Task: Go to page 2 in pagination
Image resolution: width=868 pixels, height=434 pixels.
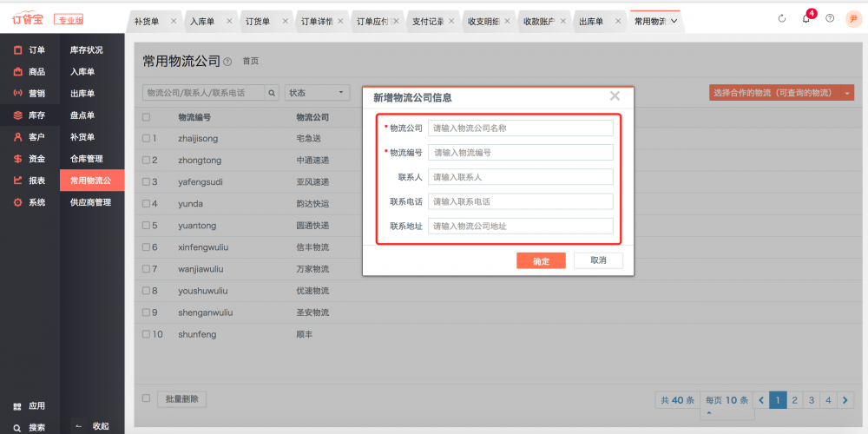Action: pos(794,400)
